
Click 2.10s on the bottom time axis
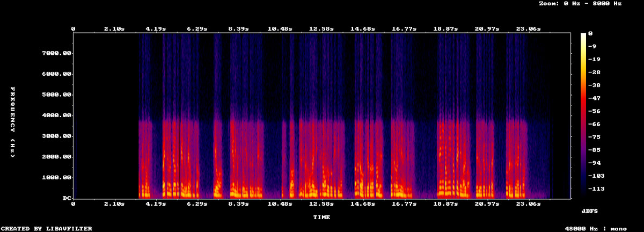point(114,204)
